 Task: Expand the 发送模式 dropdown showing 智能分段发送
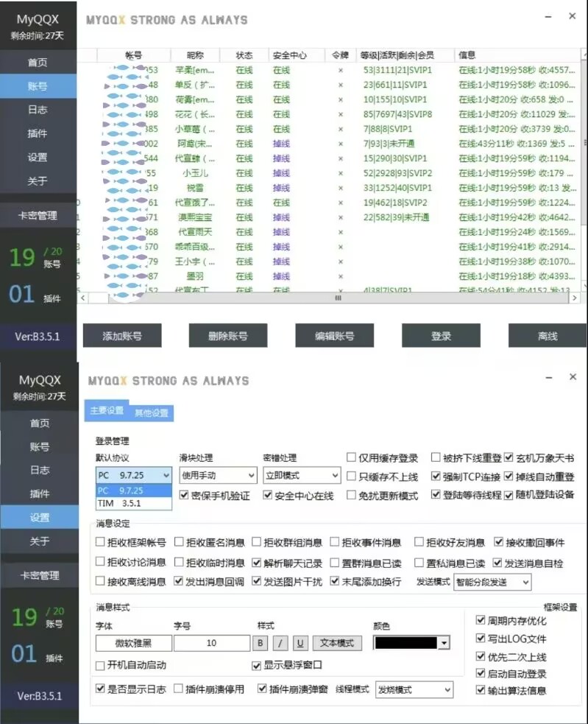(x=492, y=582)
